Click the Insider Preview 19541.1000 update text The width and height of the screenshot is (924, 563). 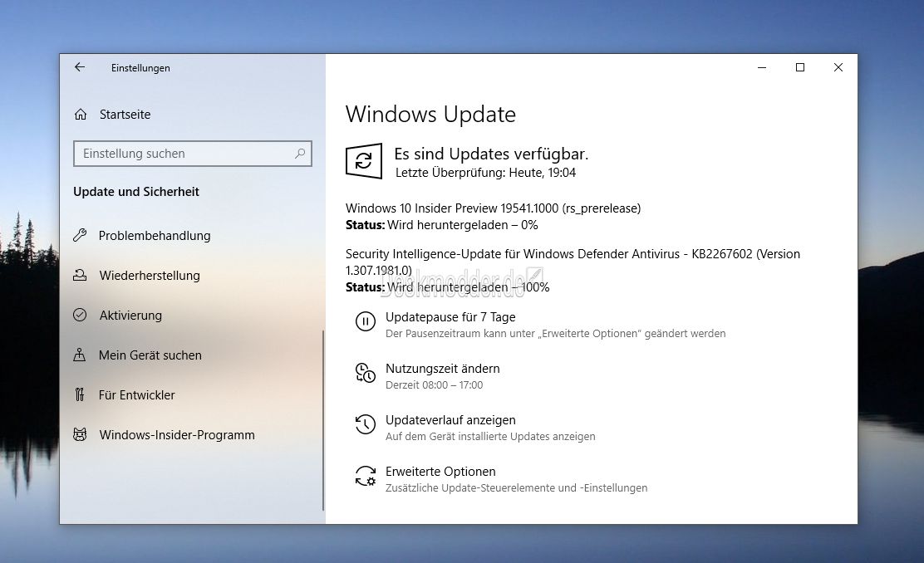tap(493, 208)
